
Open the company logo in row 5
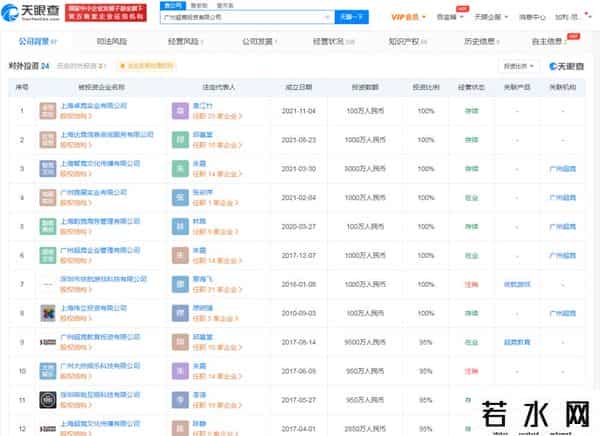(48, 227)
